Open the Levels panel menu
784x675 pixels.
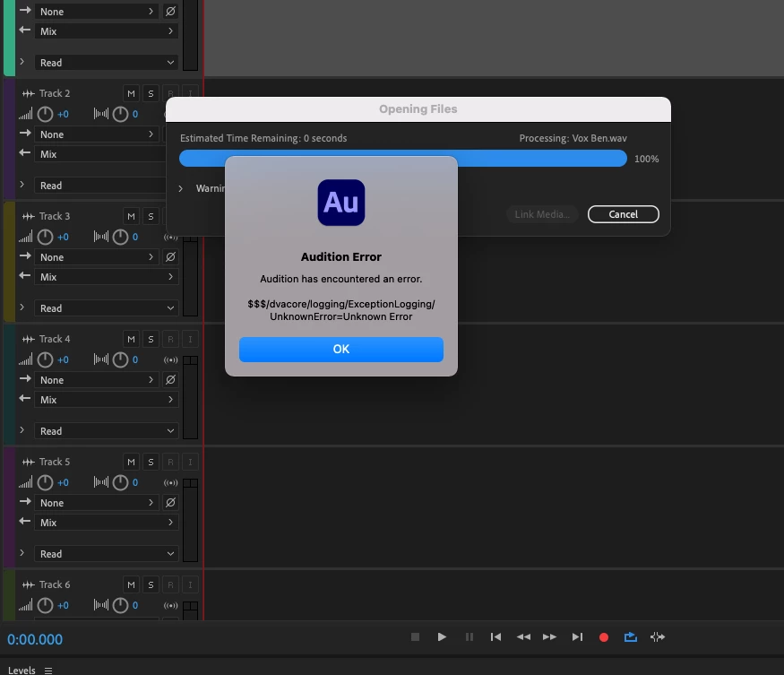[48, 671]
